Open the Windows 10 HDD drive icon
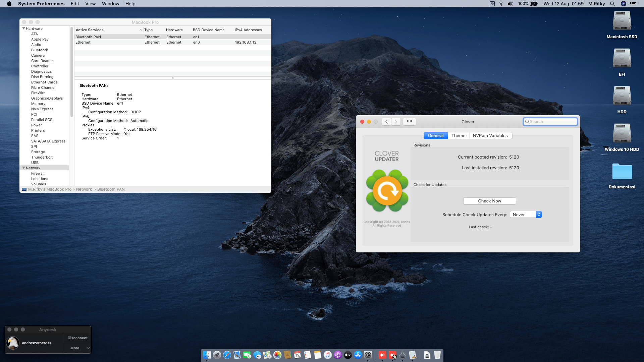This screenshot has height=362, width=644. click(x=622, y=134)
